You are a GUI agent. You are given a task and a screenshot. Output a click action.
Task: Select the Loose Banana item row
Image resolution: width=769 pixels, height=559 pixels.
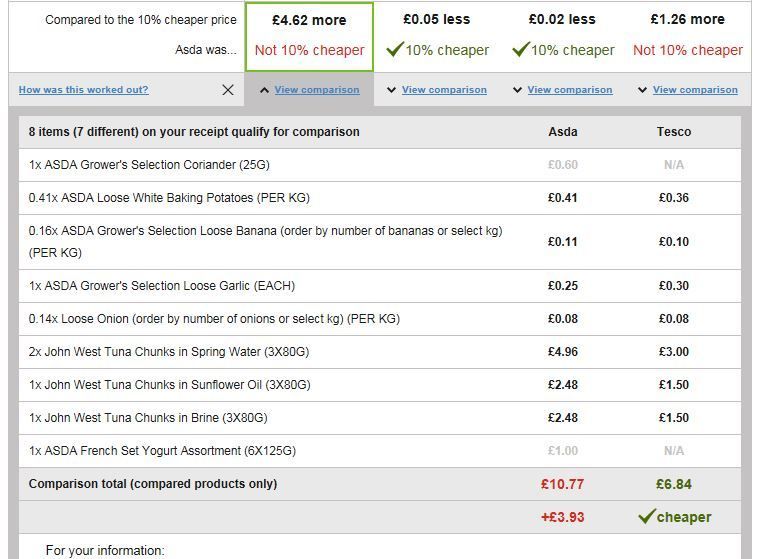[380, 242]
